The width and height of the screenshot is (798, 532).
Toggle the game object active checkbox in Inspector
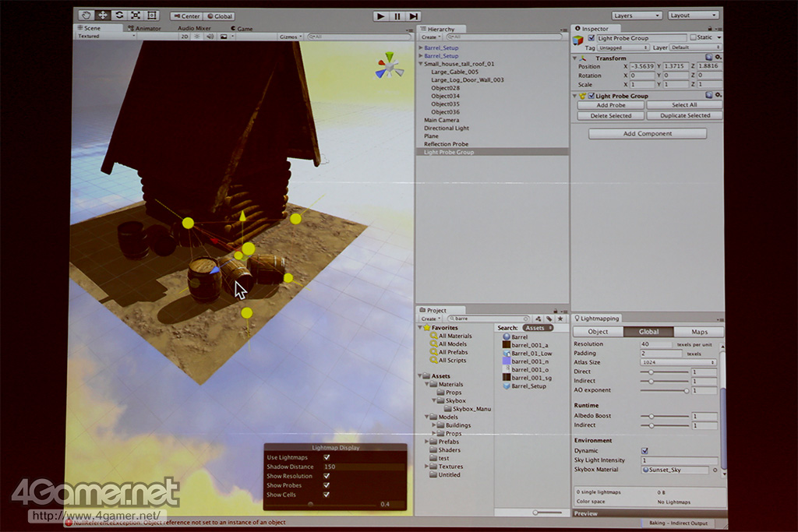click(x=591, y=38)
